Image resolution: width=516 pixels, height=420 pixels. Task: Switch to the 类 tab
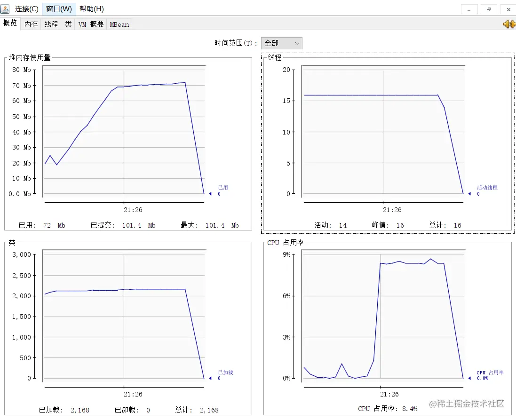click(x=68, y=24)
